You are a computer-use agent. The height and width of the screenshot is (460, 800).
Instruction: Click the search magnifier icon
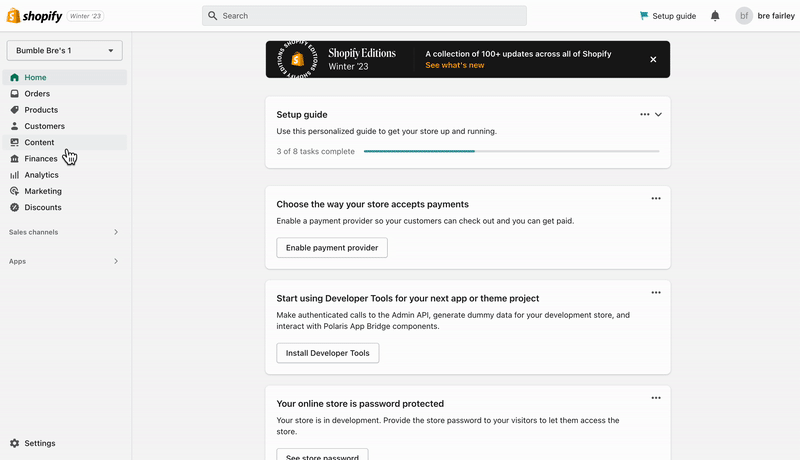213,16
